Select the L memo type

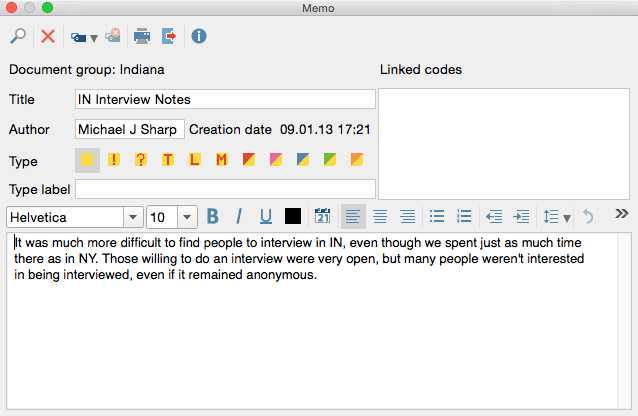point(195,160)
